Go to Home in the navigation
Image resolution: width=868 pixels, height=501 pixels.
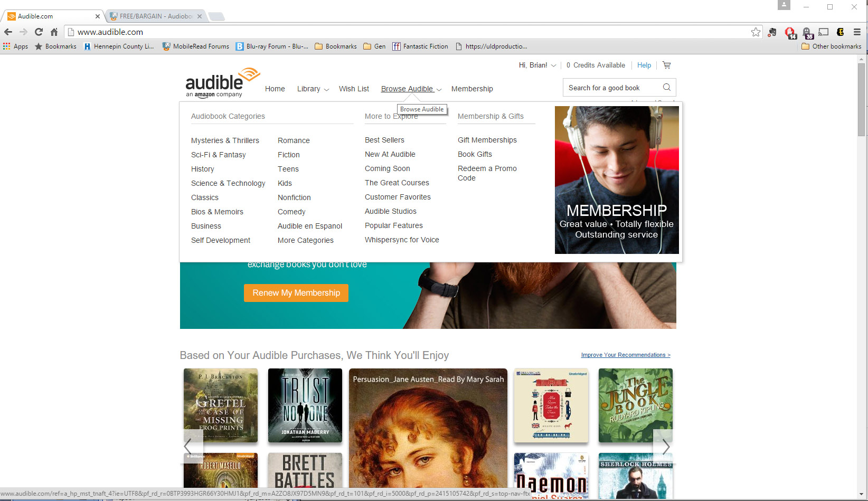(275, 89)
